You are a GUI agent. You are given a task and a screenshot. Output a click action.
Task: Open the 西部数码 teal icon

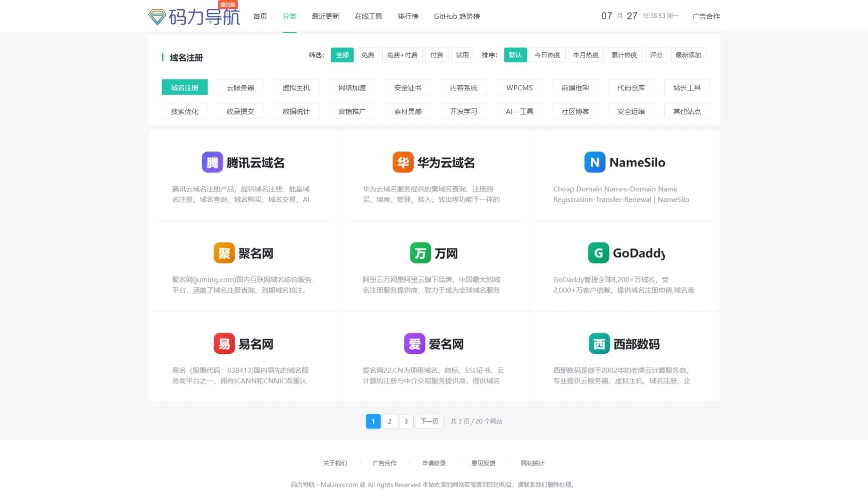click(x=599, y=344)
